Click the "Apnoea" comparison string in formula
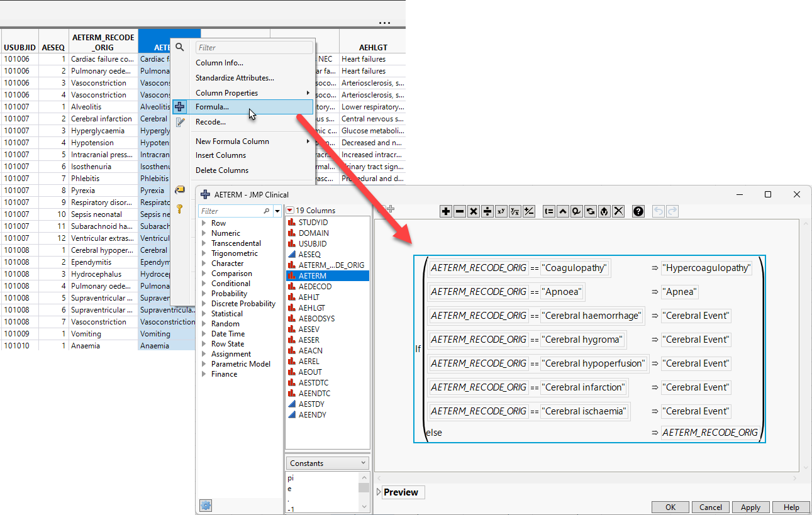 [563, 292]
